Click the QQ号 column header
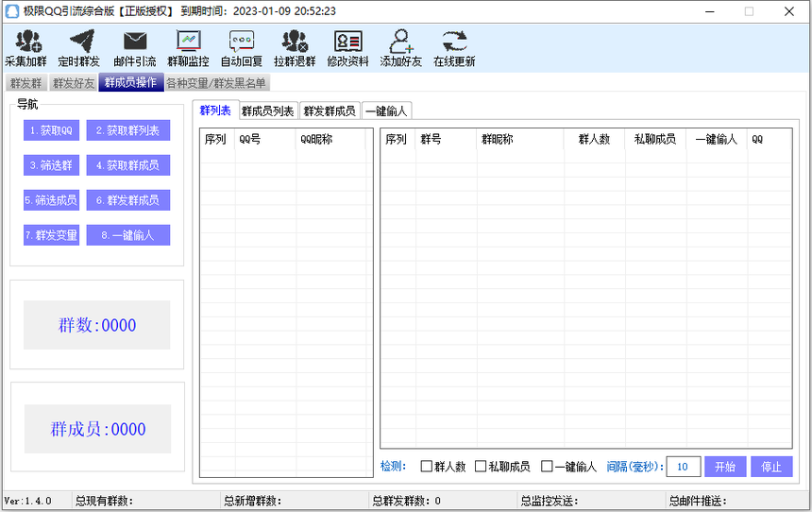The width and height of the screenshot is (812, 512). coord(265,140)
